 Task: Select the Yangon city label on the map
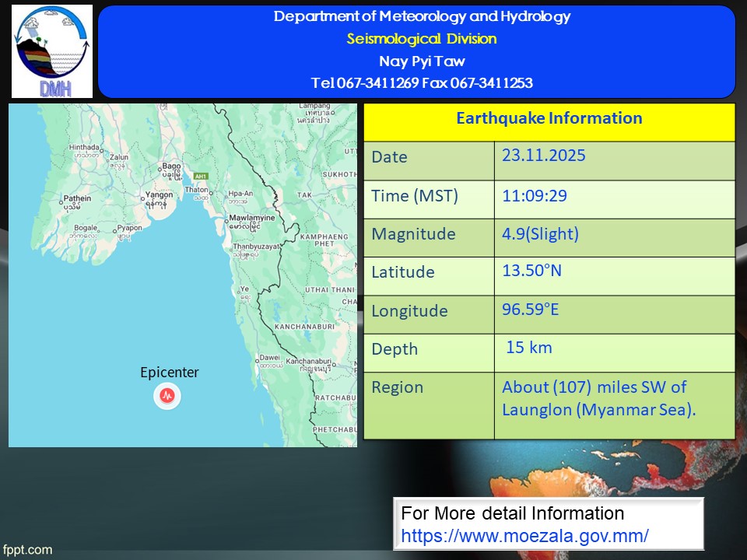[x=160, y=195]
